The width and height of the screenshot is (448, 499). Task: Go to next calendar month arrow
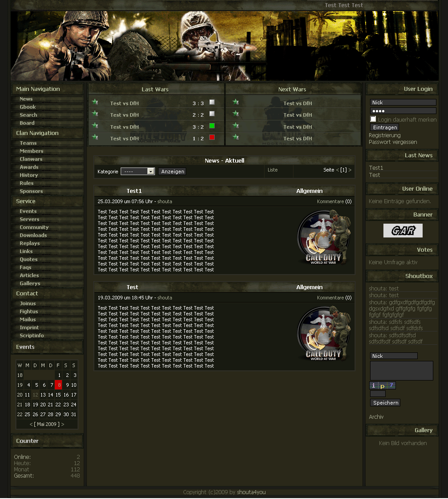click(63, 424)
